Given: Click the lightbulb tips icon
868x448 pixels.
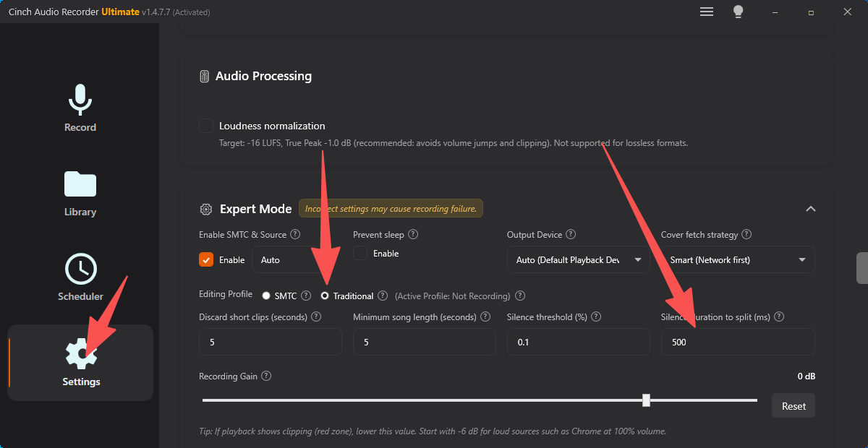Looking at the screenshot, I should tap(739, 12).
